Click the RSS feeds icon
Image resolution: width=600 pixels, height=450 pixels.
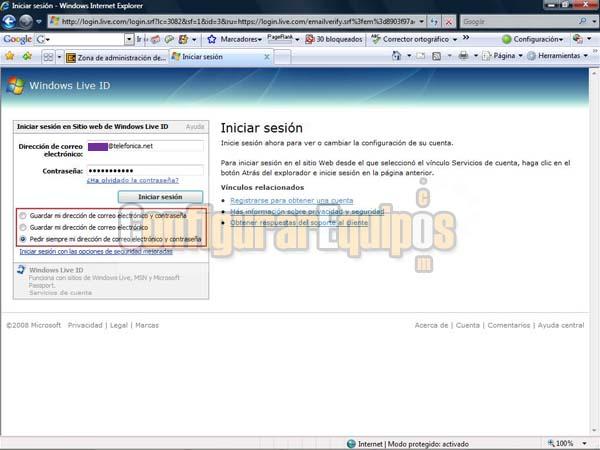436,56
